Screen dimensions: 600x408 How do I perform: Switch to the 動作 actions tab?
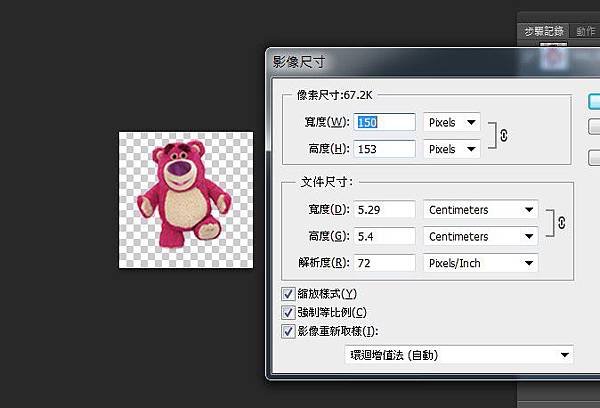tap(585, 31)
